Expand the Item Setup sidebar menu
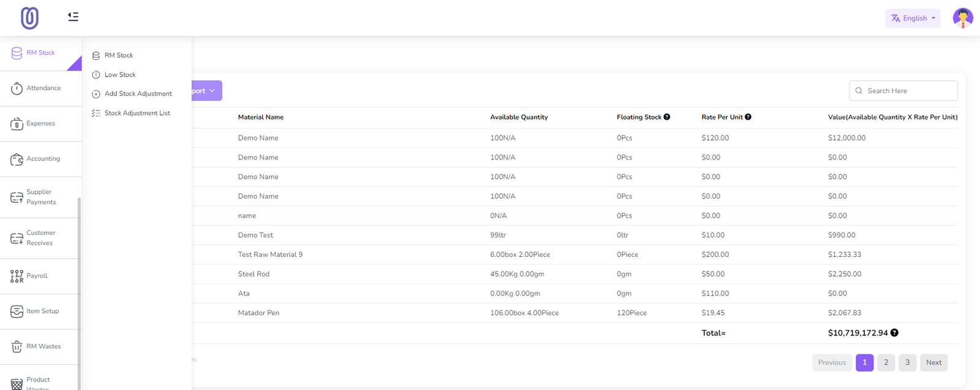This screenshot has height=390, width=980. pos(42,312)
